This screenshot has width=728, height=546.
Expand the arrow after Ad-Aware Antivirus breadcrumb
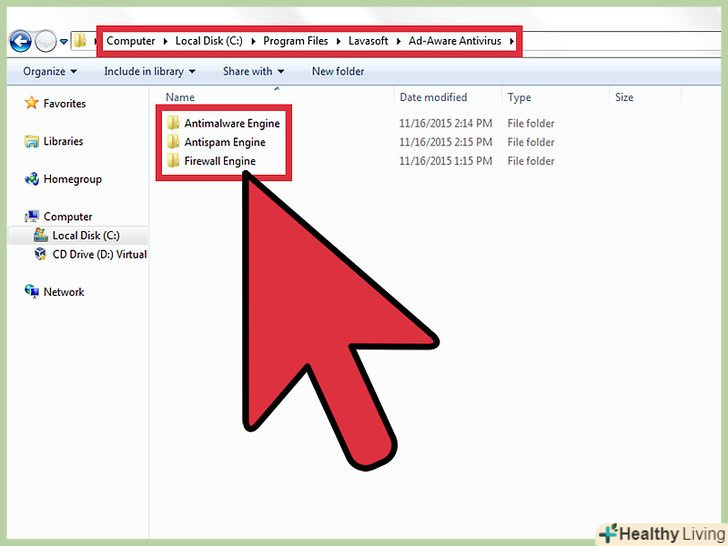click(x=512, y=41)
